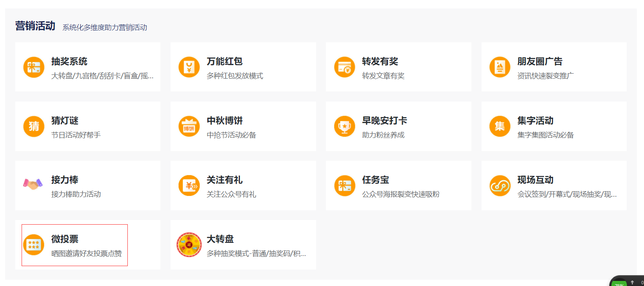Open the 任务宝 title link
The height and width of the screenshot is (286, 644).
click(x=375, y=180)
